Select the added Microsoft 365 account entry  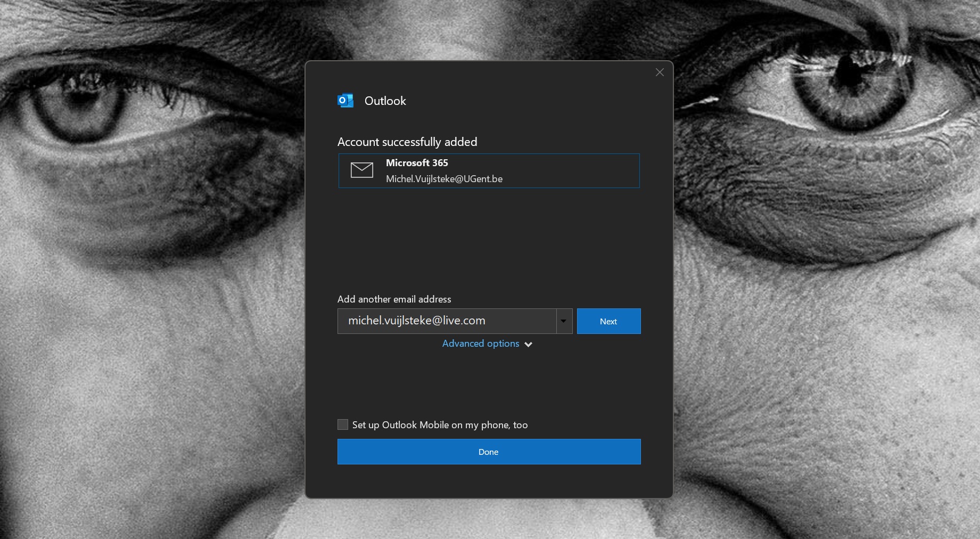(559, 171)
